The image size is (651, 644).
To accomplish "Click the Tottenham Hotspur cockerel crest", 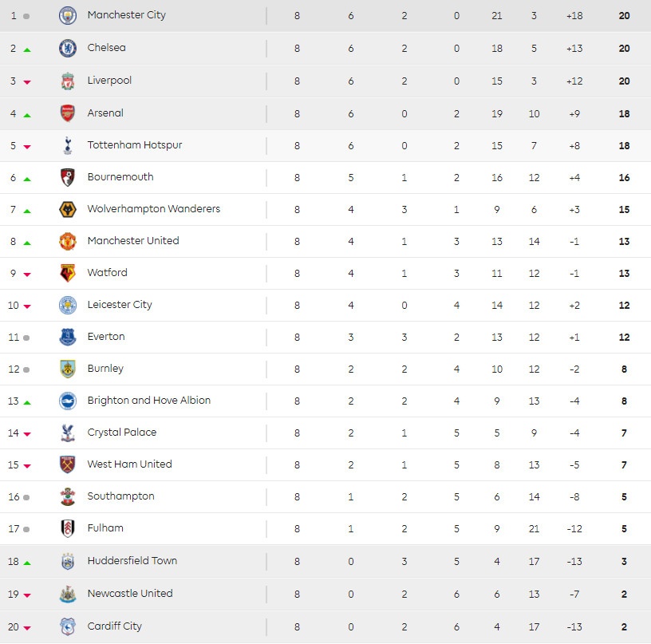I will click(x=68, y=146).
